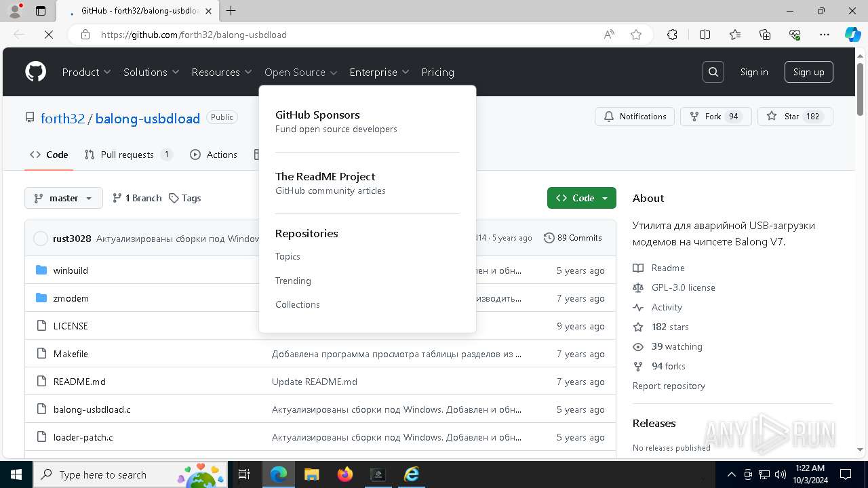Add this page to favorites star icon
The image size is (868, 488).
(636, 35)
